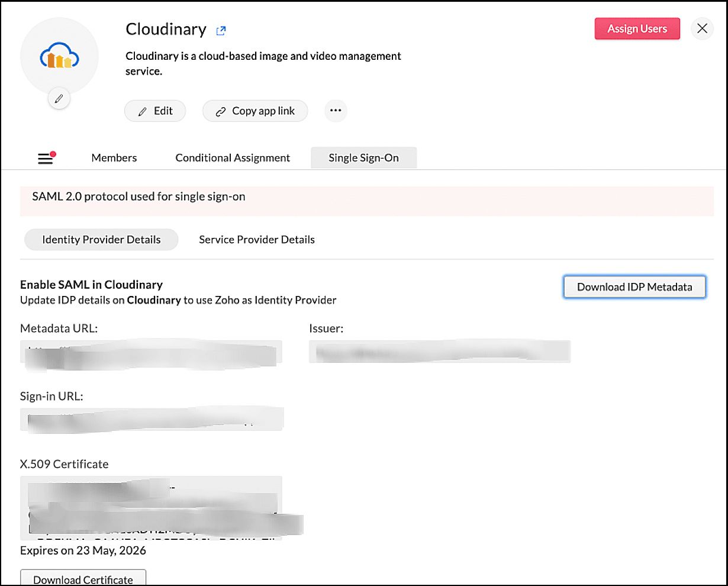The width and height of the screenshot is (728, 586).
Task: Click the 'Metadata URL:' label
Action: [59, 329]
